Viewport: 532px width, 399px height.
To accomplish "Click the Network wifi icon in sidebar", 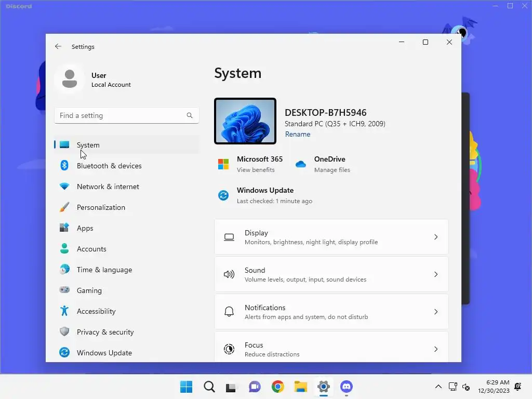I will click(64, 187).
